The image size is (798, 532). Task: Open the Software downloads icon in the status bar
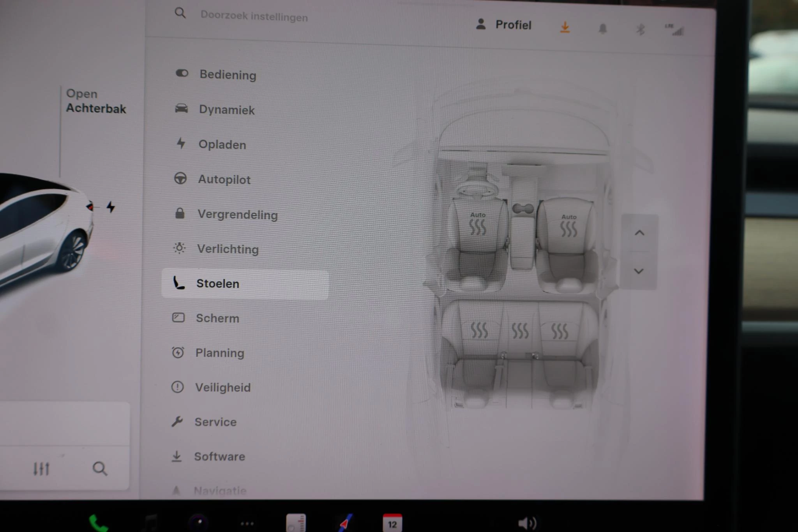tap(564, 27)
